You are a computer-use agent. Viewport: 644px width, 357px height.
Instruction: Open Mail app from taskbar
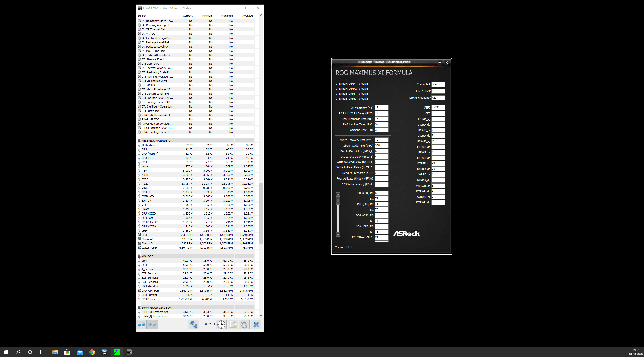tap(80, 352)
